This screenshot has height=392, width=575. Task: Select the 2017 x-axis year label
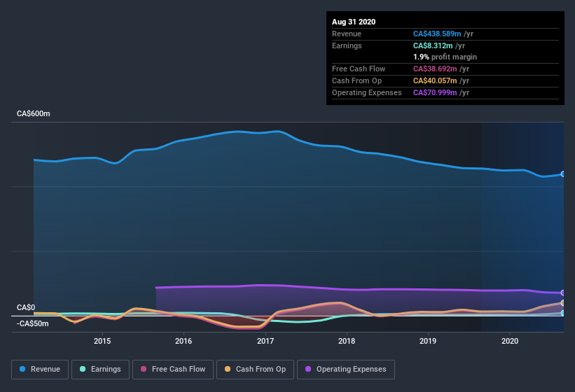pos(265,341)
